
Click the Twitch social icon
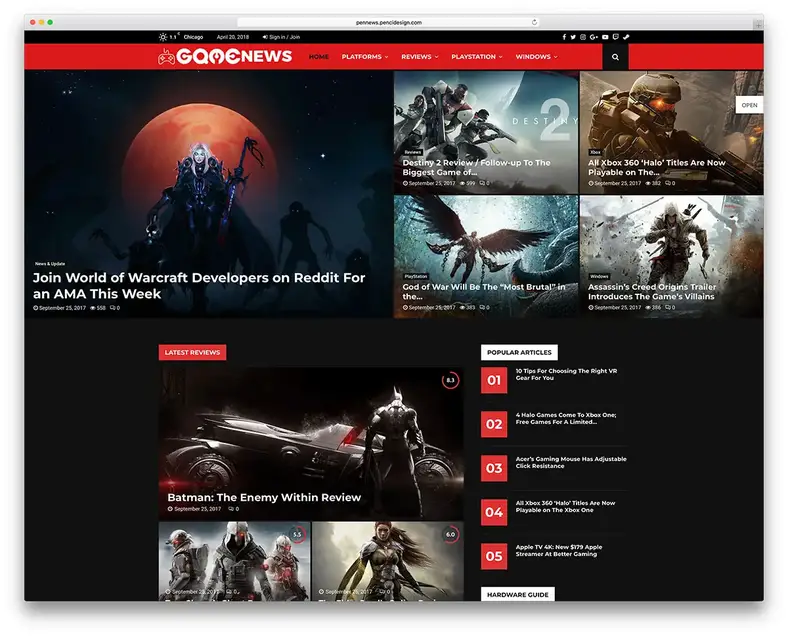[x=616, y=37]
